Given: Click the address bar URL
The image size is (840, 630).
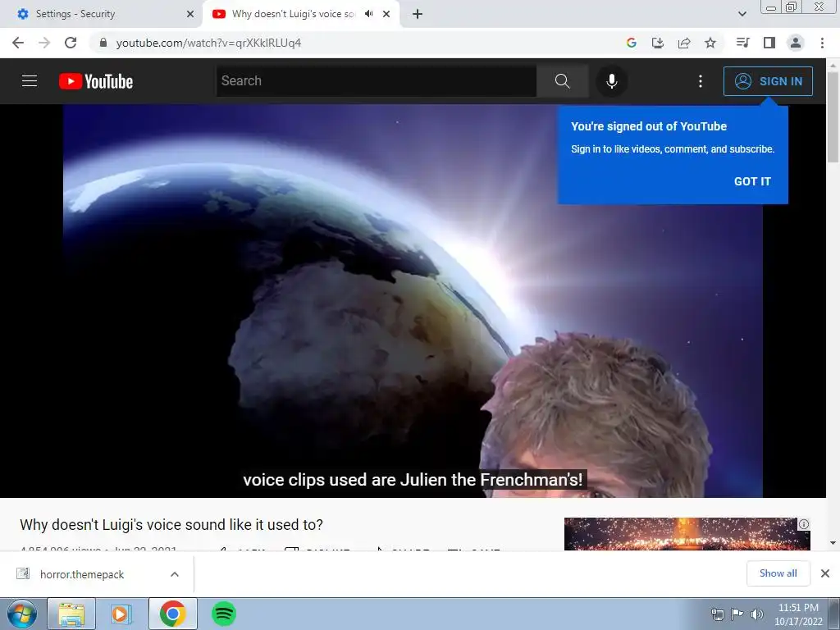Looking at the screenshot, I should pyautogui.click(x=208, y=43).
